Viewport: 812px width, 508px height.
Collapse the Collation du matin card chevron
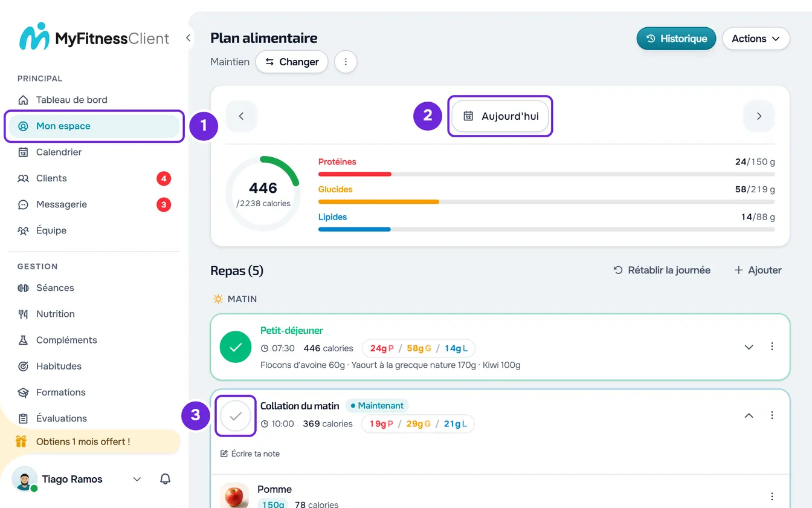point(749,415)
